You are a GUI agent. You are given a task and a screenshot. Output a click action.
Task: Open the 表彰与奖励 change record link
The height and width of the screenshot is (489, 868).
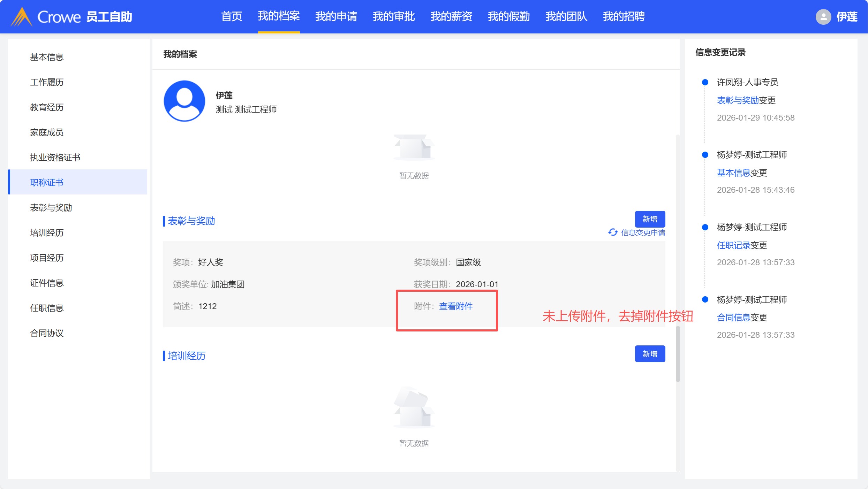[x=738, y=100]
